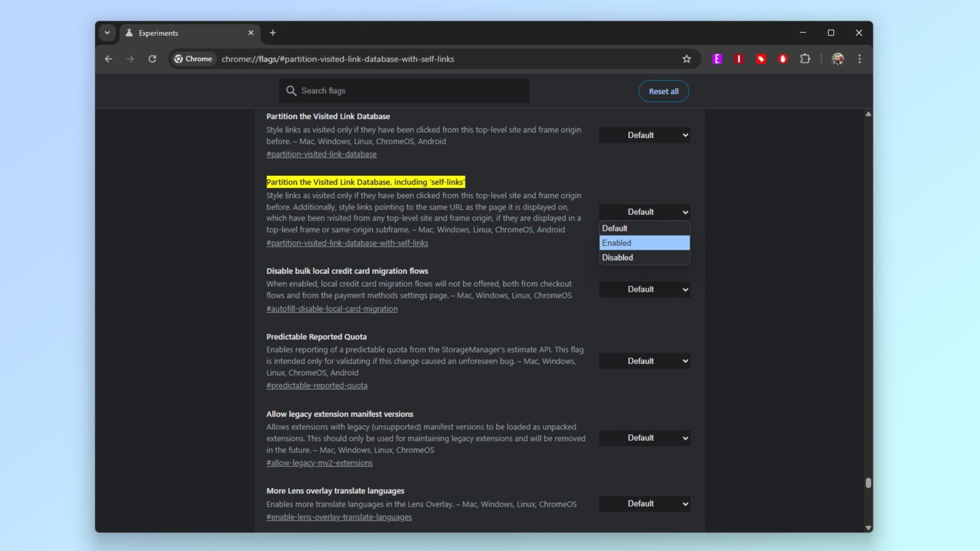
Task: Go back using the browser back arrow
Action: [108, 59]
